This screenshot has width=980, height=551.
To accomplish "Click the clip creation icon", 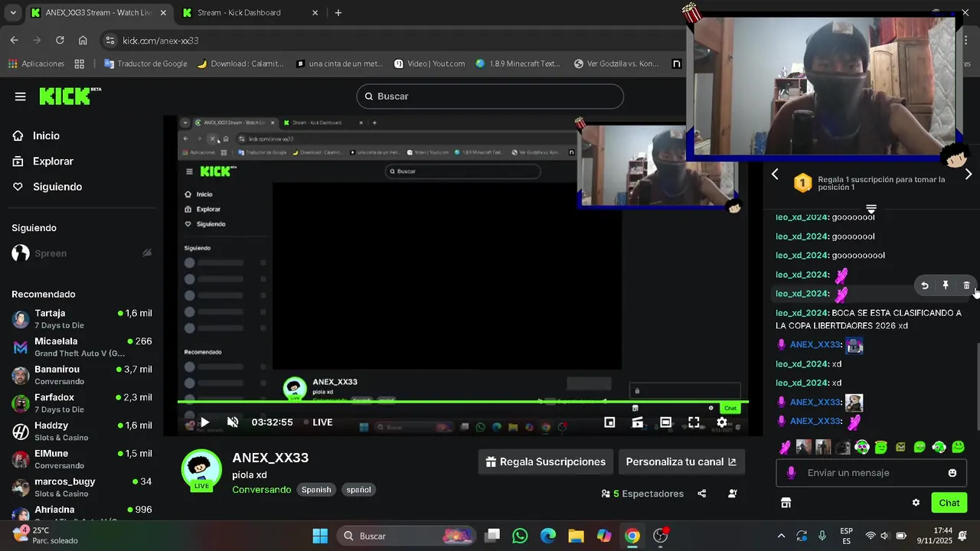I will click(x=637, y=422).
